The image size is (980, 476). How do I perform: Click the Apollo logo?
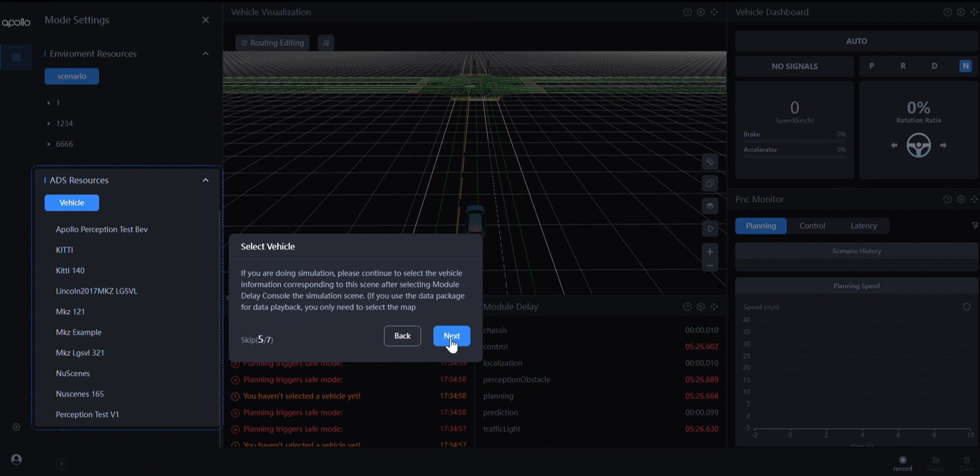[x=16, y=23]
